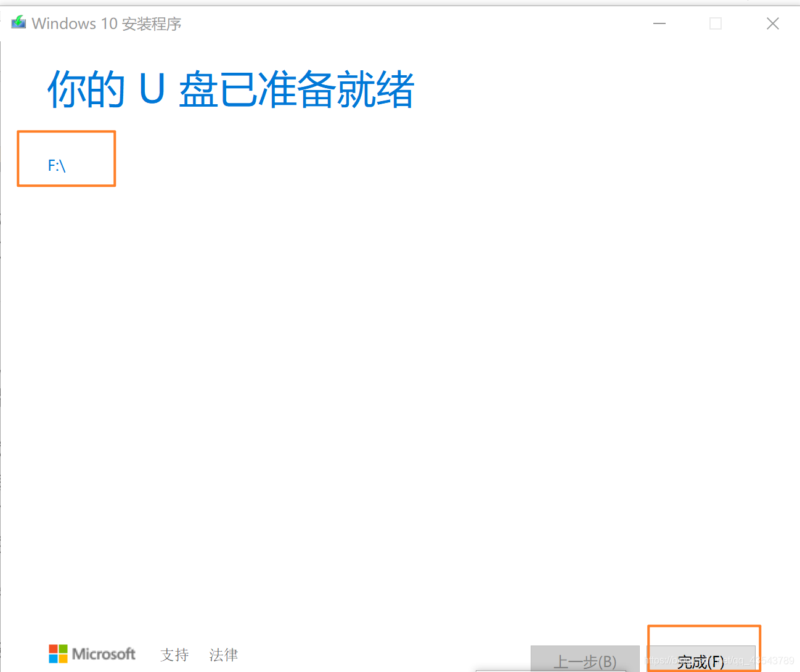800x672 pixels.
Task: Click the Microsoft logo
Action: click(92, 654)
